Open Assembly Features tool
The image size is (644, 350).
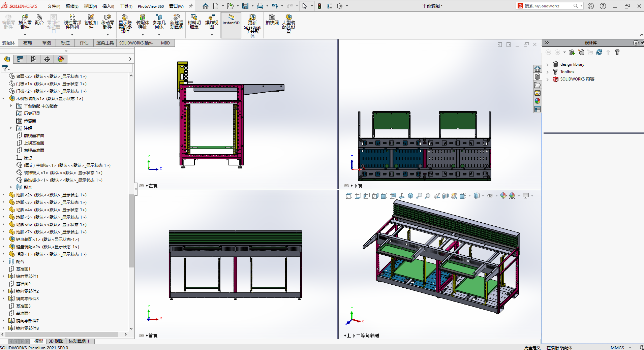[143, 22]
